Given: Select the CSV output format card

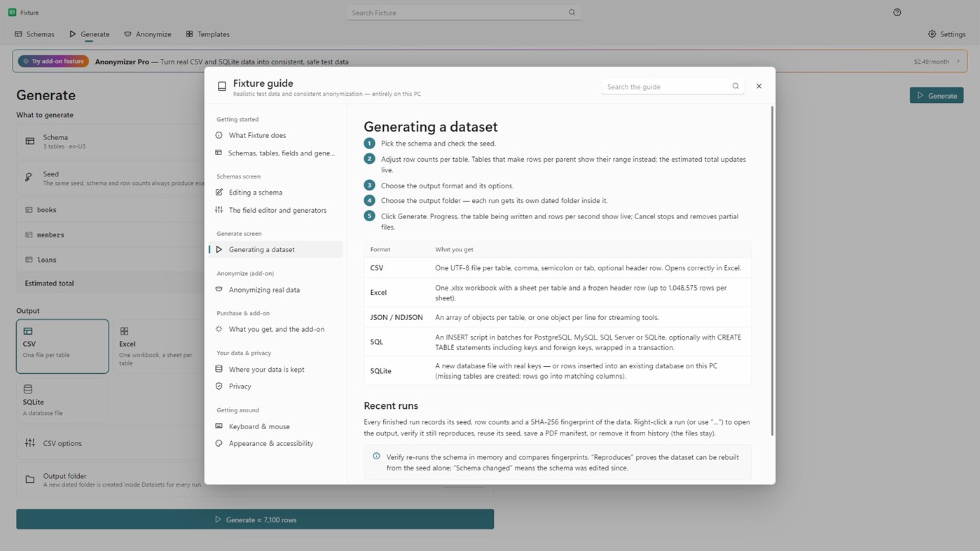Looking at the screenshot, I should click(x=62, y=347).
